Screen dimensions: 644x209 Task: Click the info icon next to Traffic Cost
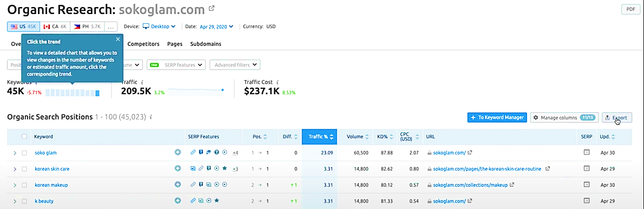click(x=278, y=82)
